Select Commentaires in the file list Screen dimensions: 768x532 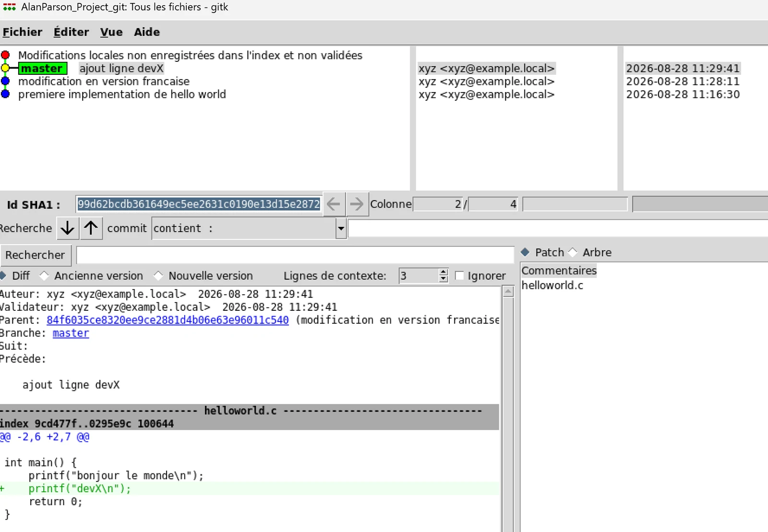click(559, 271)
